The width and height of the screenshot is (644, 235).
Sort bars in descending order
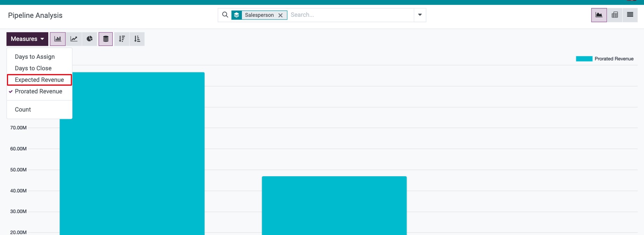click(x=122, y=39)
